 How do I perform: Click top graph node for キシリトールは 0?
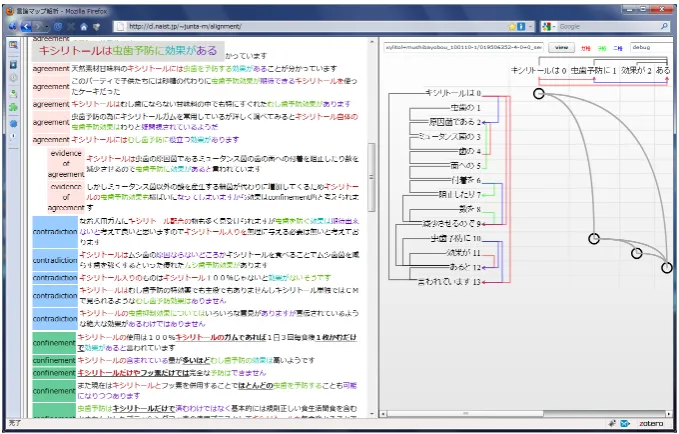538,93
